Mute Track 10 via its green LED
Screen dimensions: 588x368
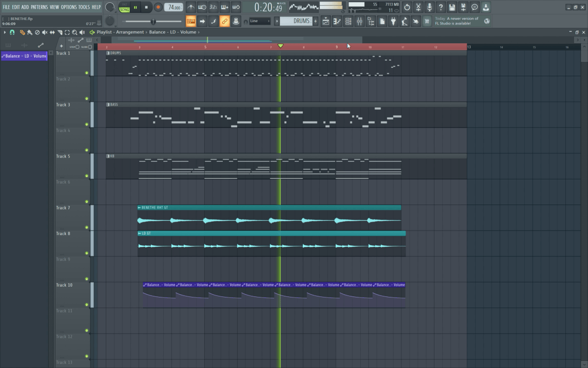[x=87, y=305]
